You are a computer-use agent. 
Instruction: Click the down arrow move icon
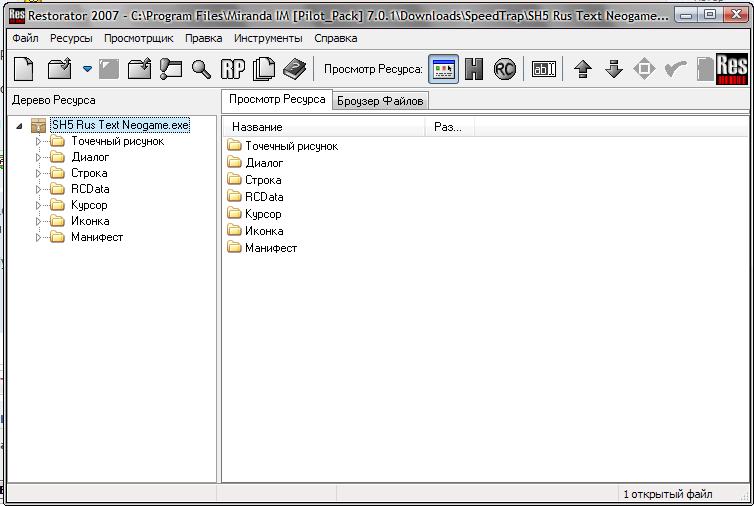pyautogui.click(x=614, y=68)
